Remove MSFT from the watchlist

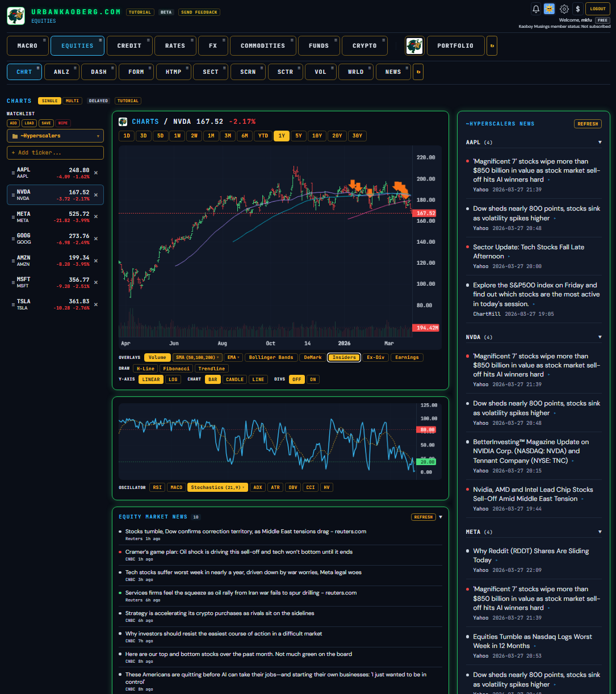coord(96,282)
